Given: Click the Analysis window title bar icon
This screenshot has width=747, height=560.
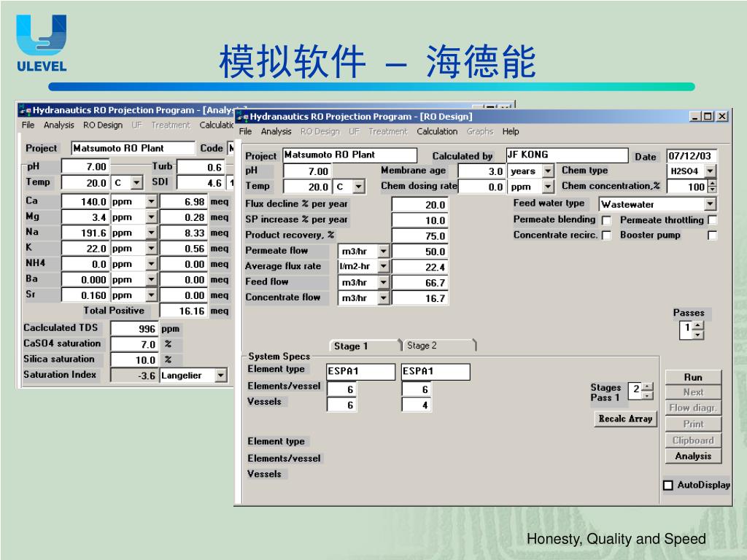Looking at the screenshot, I should click(26, 110).
